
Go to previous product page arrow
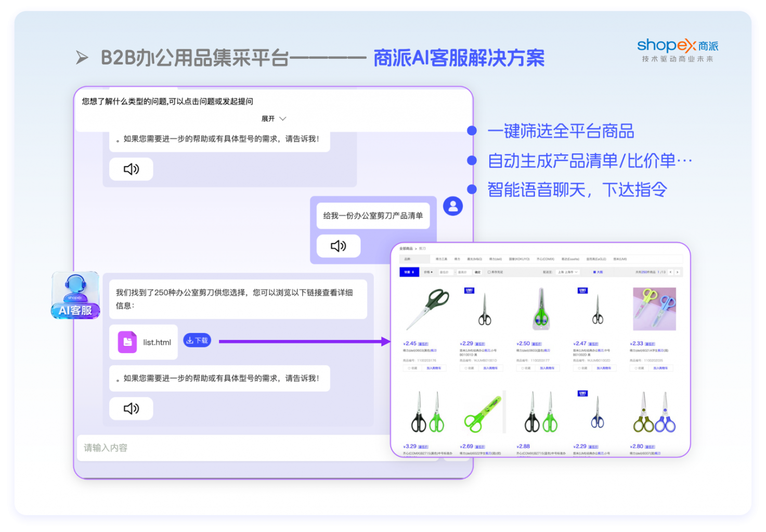[670, 272]
